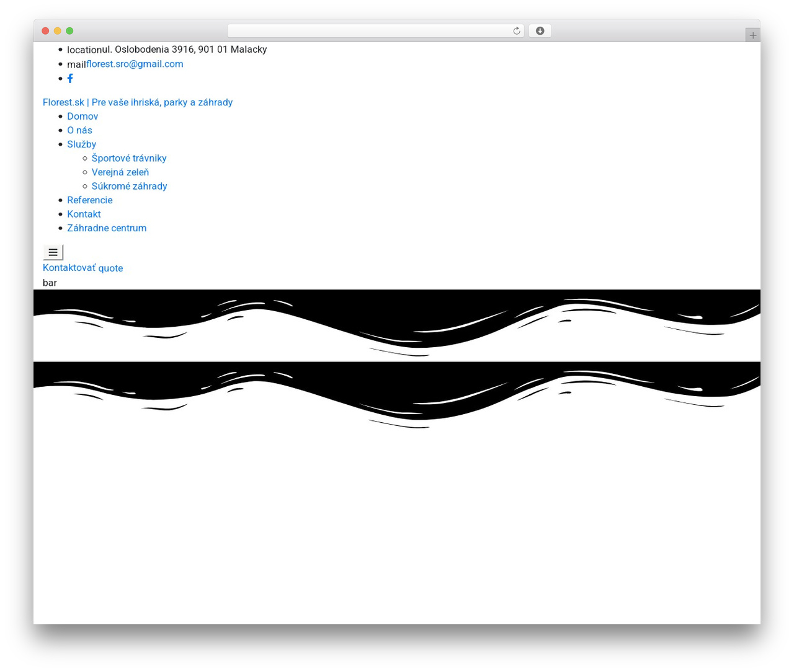The height and width of the screenshot is (672, 794).
Task: Open the O nás menu item
Action: coord(79,130)
